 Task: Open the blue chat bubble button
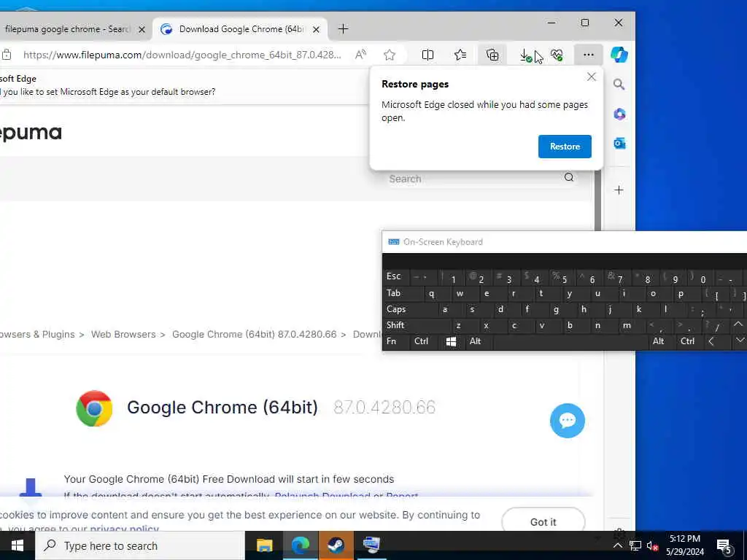coord(567,421)
